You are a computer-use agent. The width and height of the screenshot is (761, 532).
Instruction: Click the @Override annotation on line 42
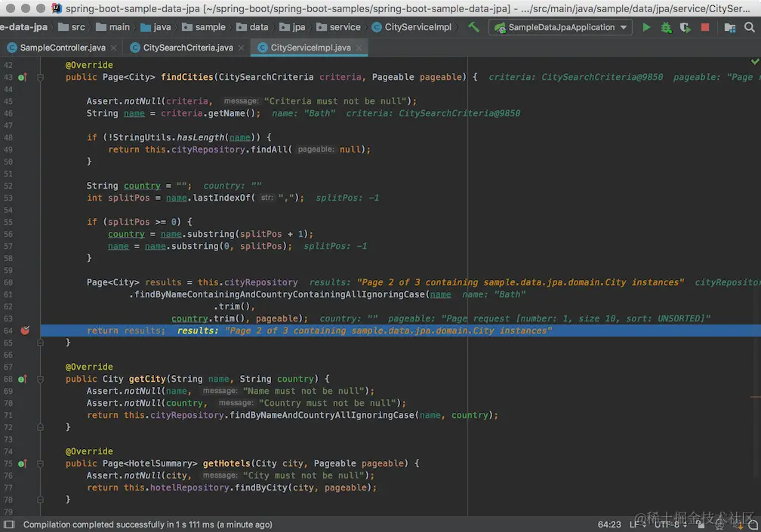point(89,65)
